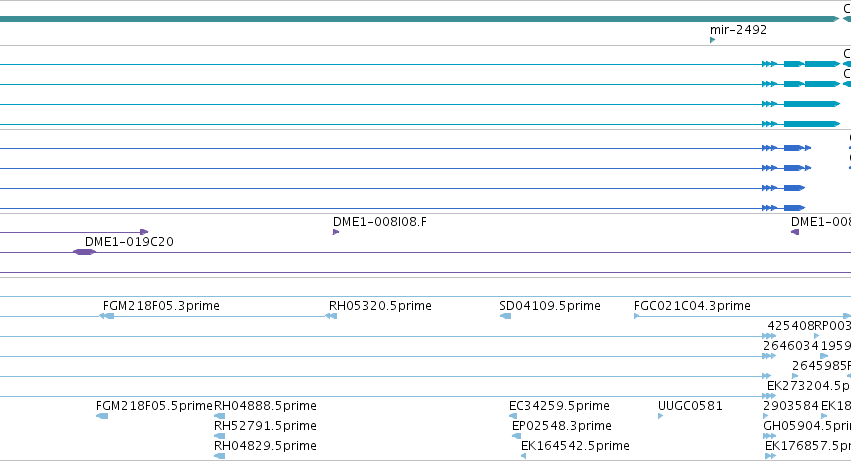Select the mir-2492 feature label
851x461 pixels.
(738, 30)
